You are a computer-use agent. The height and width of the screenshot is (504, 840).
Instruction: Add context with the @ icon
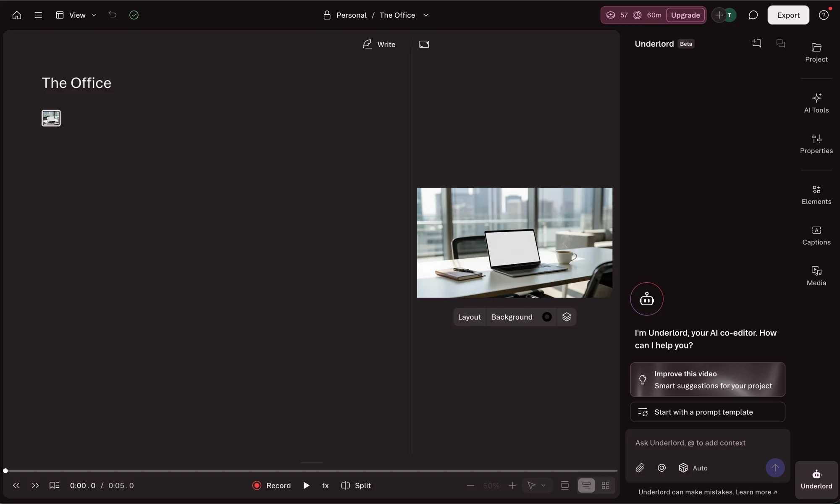coord(661,468)
